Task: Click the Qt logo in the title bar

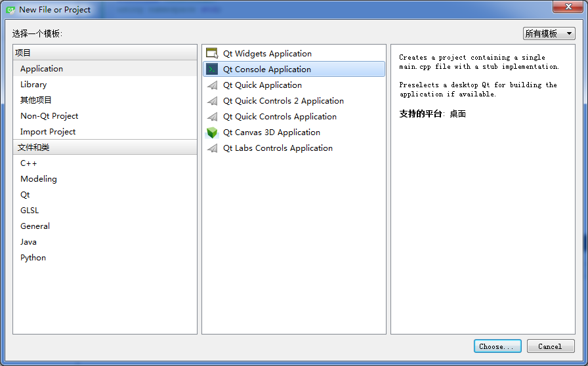Action: point(10,10)
